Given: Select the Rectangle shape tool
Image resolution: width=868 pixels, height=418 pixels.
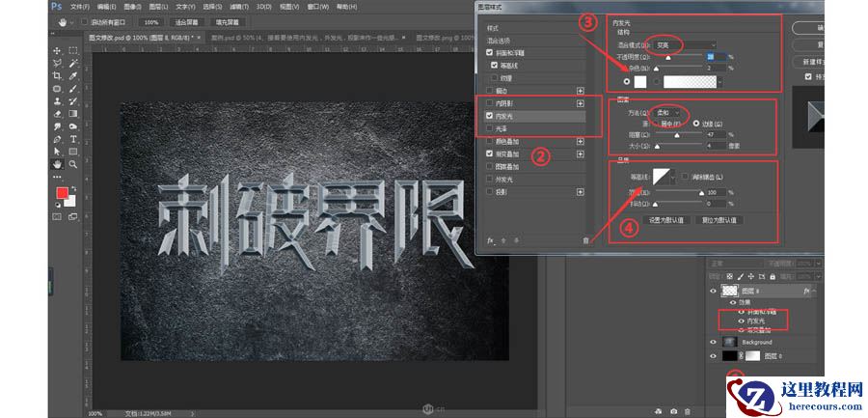Looking at the screenshot, I should point(73,152).
